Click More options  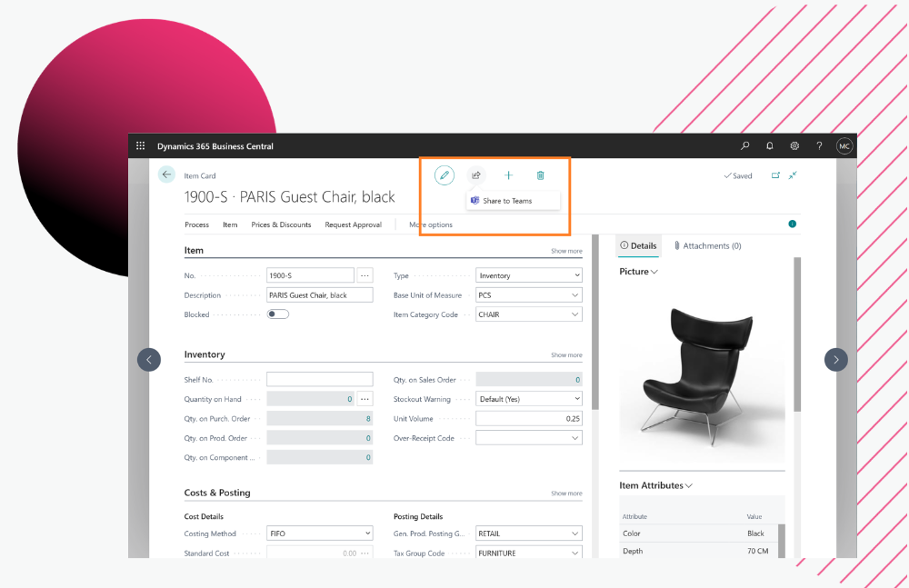[x=431, y=224]
